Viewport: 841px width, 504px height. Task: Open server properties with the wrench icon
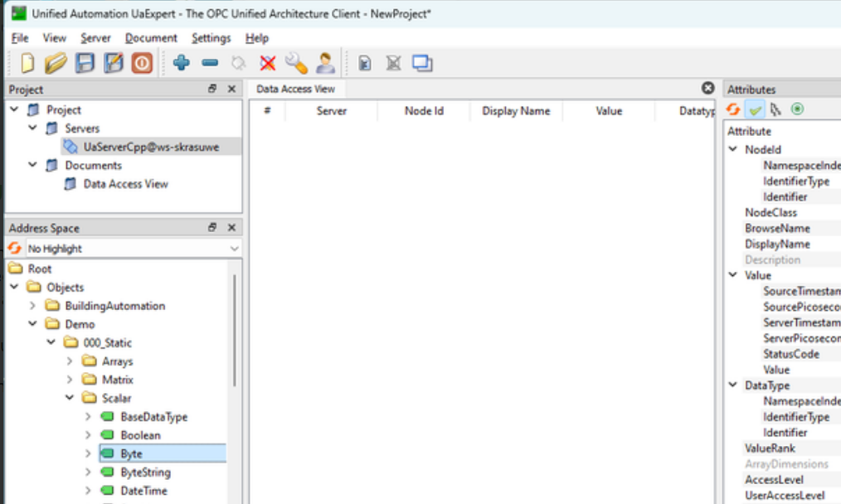point(296,63)
